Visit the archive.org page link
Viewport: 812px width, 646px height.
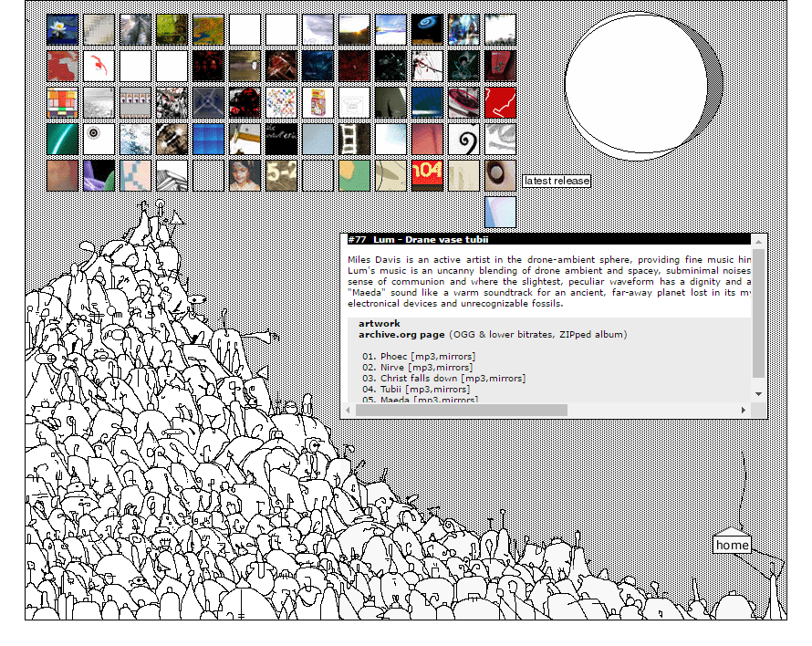401,335
